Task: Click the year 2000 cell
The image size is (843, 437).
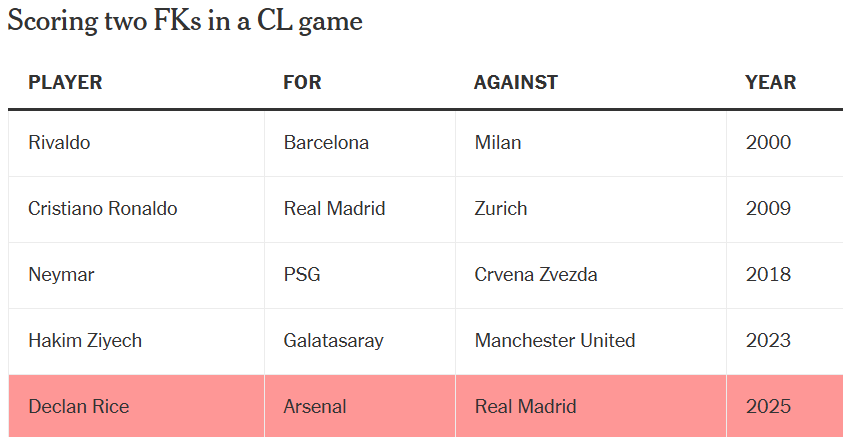Action: click(x=785, y=143)
